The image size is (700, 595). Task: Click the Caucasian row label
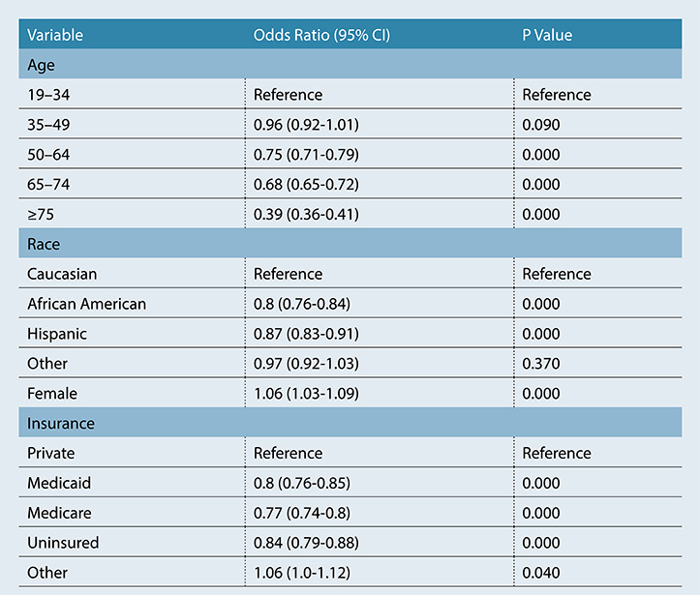pyautogui.click(x=62, y=275)
